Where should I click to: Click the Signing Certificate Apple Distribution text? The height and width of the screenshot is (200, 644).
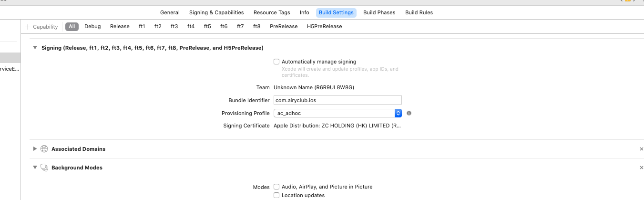point(337,126)
